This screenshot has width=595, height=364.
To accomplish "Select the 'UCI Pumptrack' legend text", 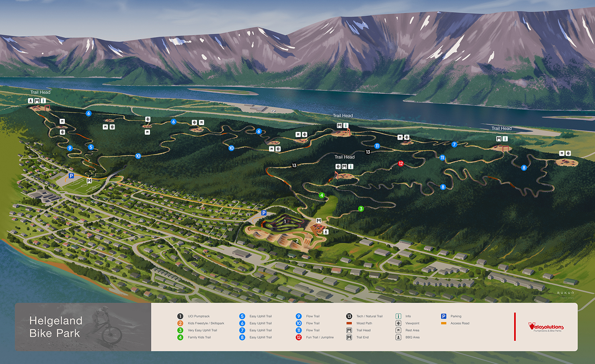I will point(199,316).
